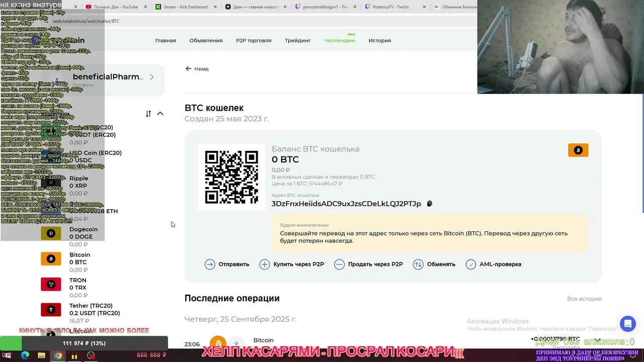Open the beneficialPharm profile chevron
This screenshot has width=644, height=362.
pos(151,77)
